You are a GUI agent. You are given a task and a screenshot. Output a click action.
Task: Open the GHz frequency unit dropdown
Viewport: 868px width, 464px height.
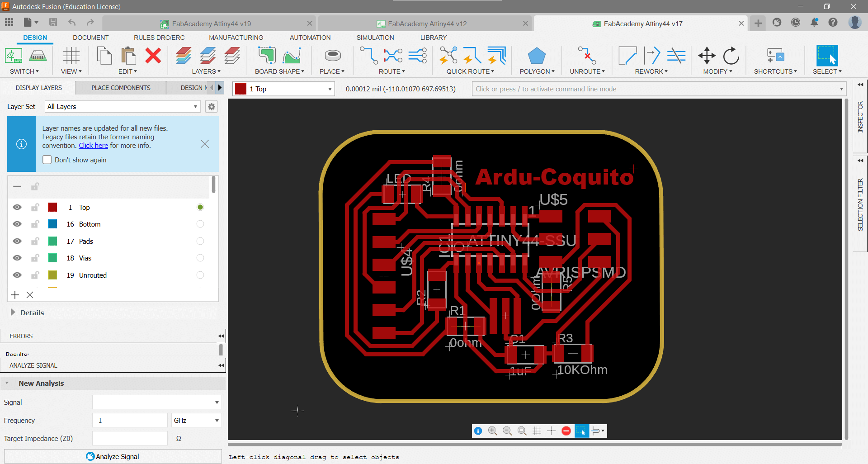click(x=196, y=420)
